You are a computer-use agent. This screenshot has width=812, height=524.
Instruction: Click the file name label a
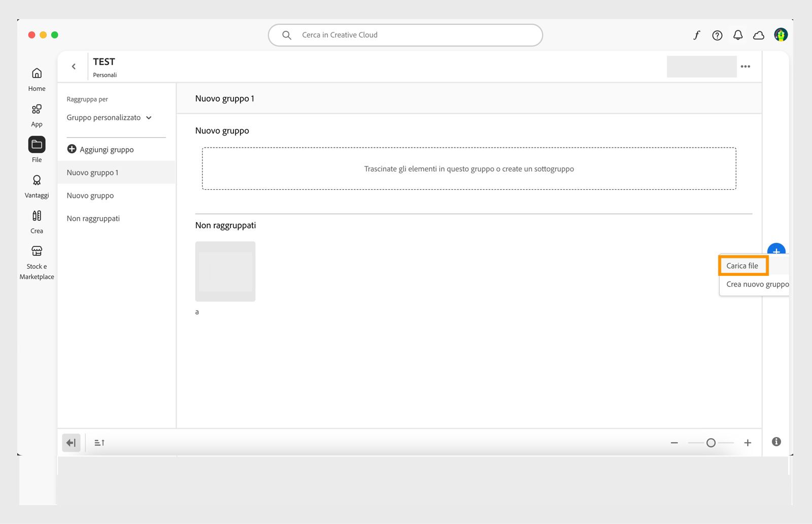(197, 312)
